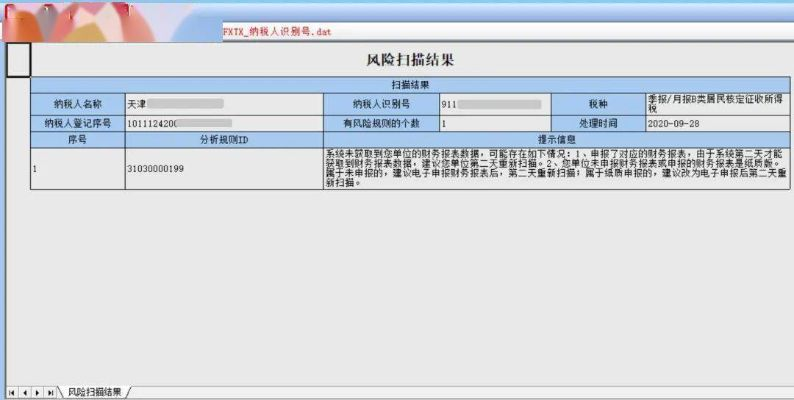Select taxpayer ID cell starting 911
The width and height of the screenshot is (794, 400).
click(495, 104)
